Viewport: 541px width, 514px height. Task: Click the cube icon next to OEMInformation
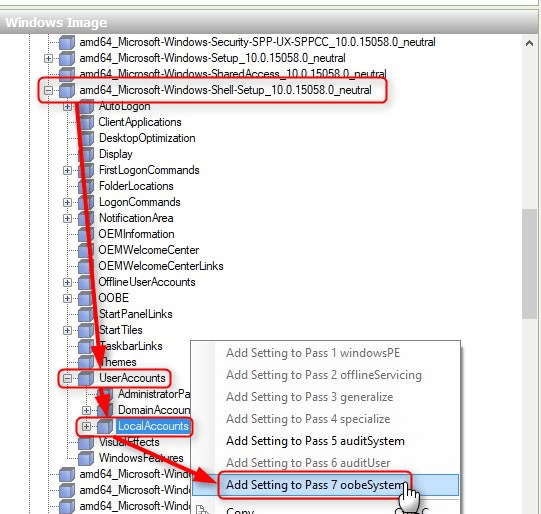click(86, 235)
